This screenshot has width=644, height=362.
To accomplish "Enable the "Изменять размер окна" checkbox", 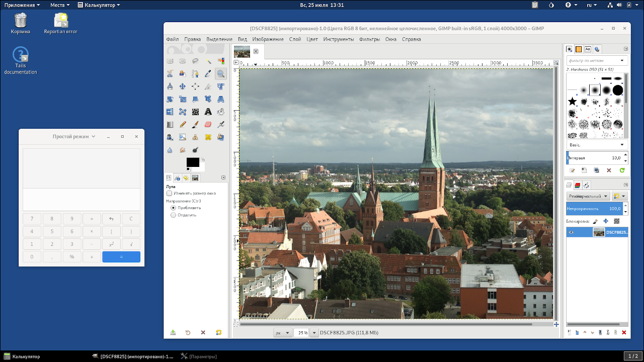I will (x=169, y=193).
